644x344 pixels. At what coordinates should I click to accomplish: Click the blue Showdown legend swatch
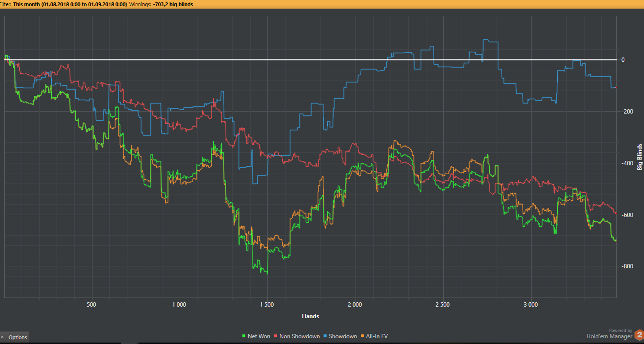tap(325, 336)
